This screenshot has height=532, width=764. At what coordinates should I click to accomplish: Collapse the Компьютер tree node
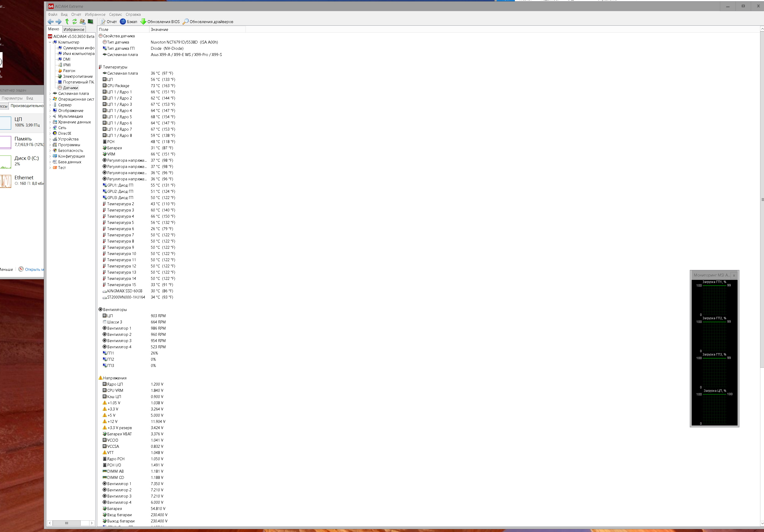pos(50,42)
